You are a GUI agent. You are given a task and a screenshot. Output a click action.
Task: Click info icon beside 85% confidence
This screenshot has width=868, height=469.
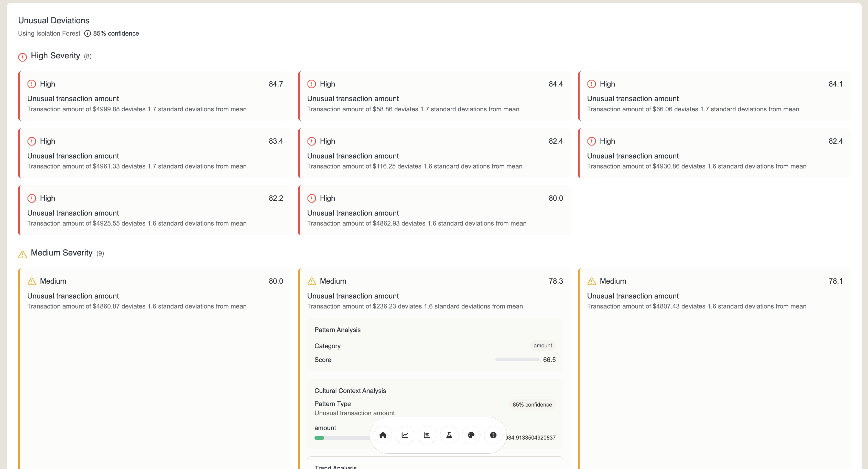[x=88, y=33]
